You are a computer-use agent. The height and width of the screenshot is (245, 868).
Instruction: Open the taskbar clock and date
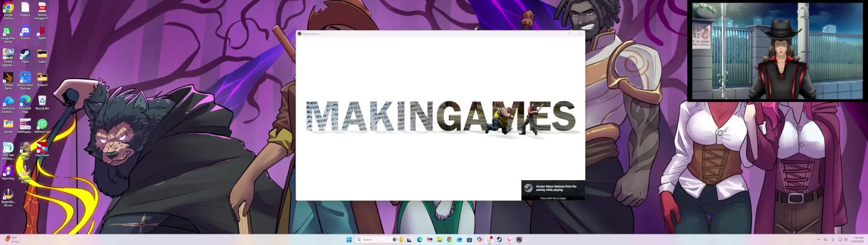pos(858,240)
